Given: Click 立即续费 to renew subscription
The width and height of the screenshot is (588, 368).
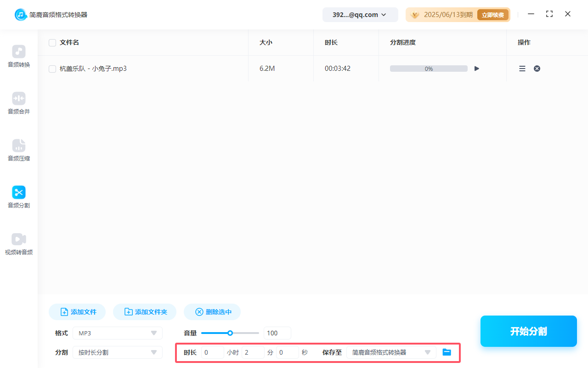Looking at the screenshot, I should pyautogui.click(x=492, y=14).
